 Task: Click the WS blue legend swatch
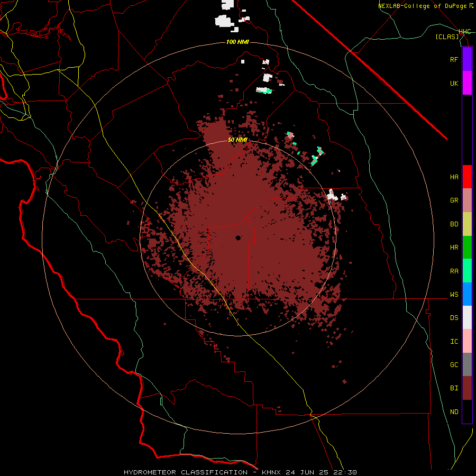point(467,294)
